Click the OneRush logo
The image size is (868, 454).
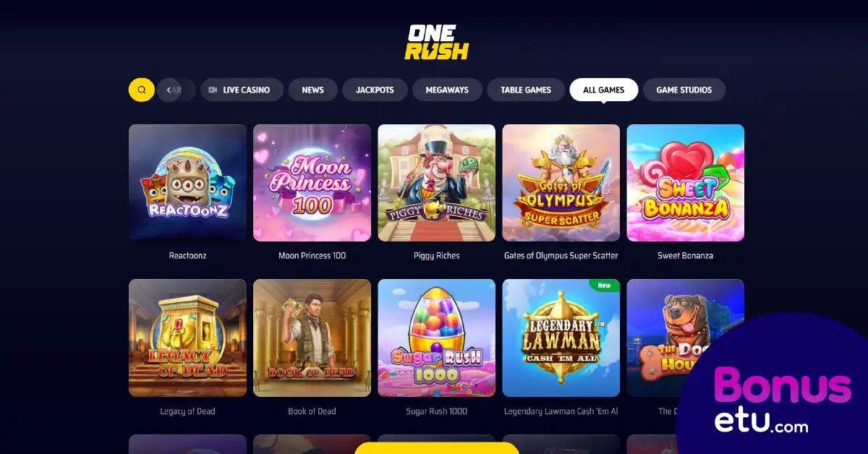tap(437, 42)
